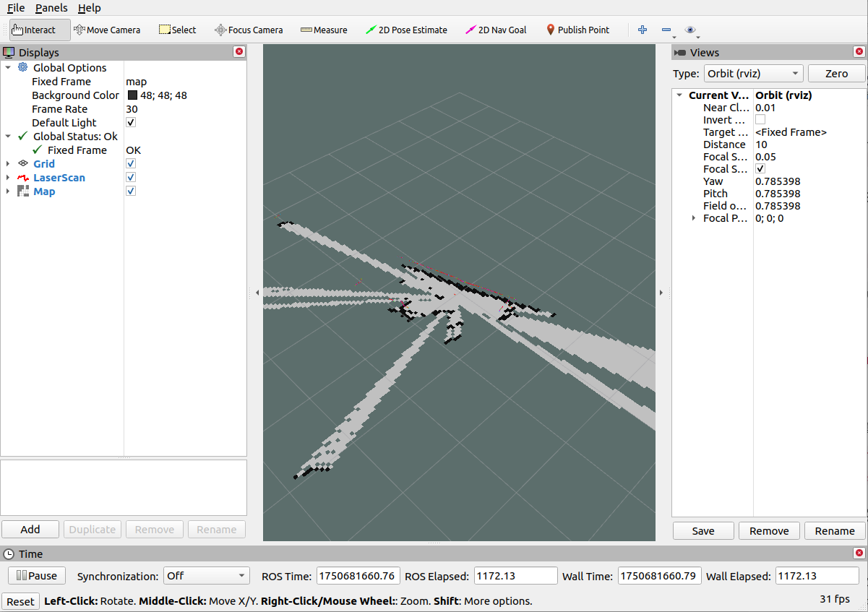Click the Global Options gear icon
Viewport: 868px width, 612px height.
23,67
